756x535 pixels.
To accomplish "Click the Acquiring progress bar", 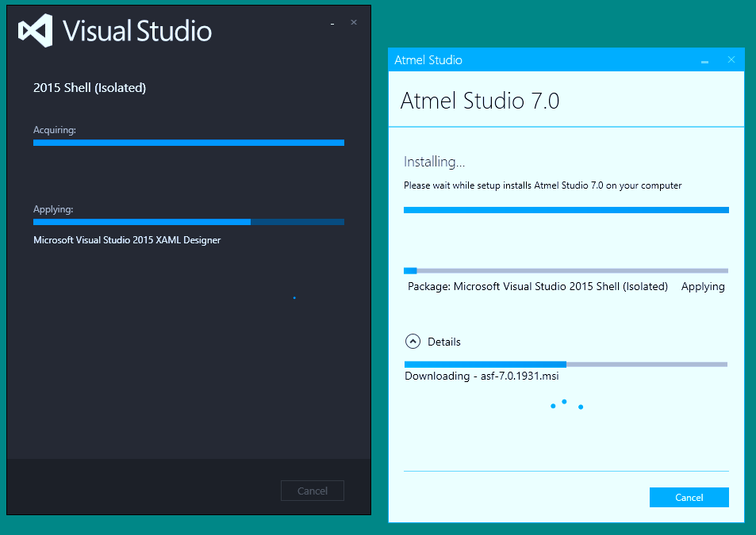I will [189, 143].
